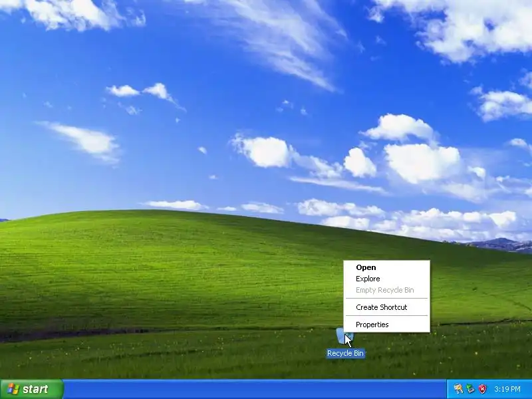
Task: Open the Start menu
Action: tap(31, 389)
